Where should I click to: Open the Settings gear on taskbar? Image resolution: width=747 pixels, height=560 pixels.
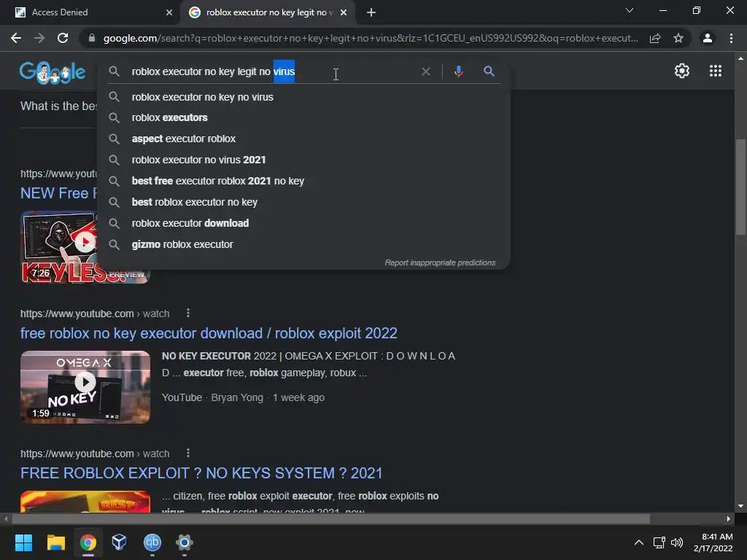[184, 542]
